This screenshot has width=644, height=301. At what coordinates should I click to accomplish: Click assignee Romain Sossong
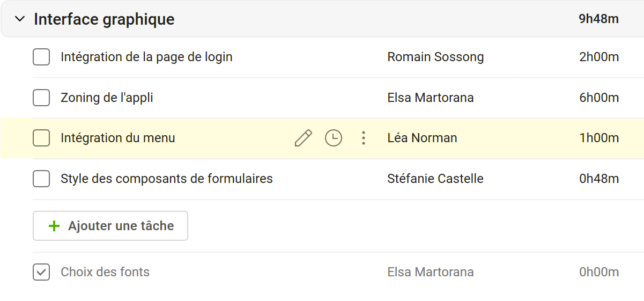435,57
